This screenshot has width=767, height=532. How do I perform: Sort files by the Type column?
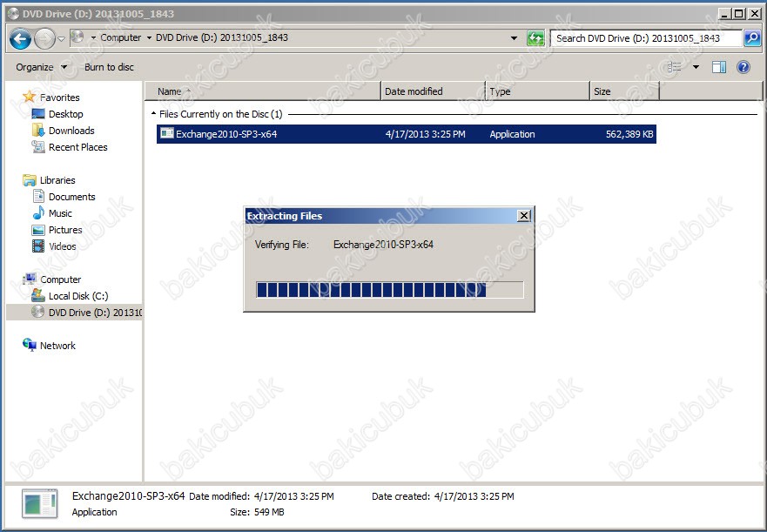point(537,91)
